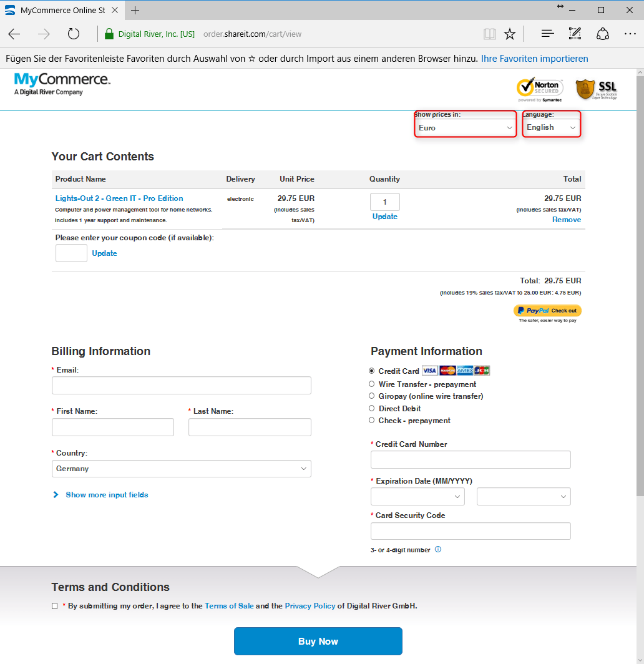
Task: Click the green padlock security icon
Action: click(109, 34)
